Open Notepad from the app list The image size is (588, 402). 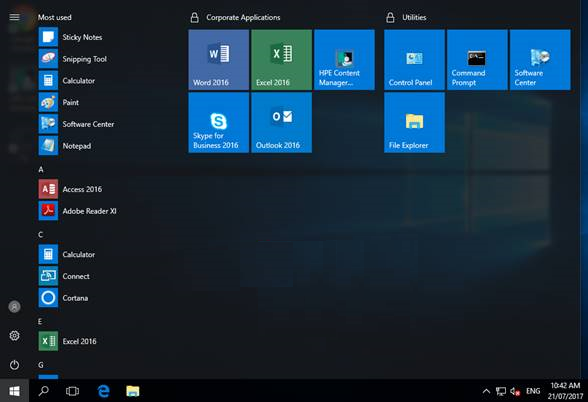pyautogui.click(x=66, y=146)
